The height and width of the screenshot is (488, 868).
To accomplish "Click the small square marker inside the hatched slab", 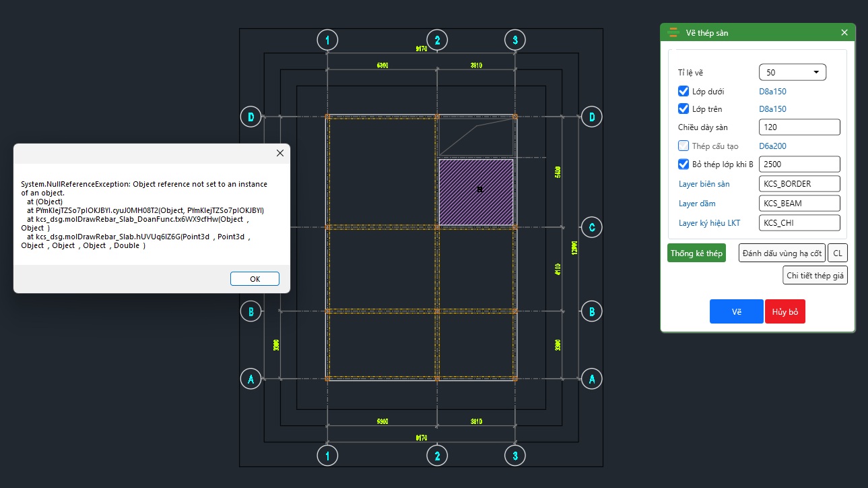I will coord(479,190).
